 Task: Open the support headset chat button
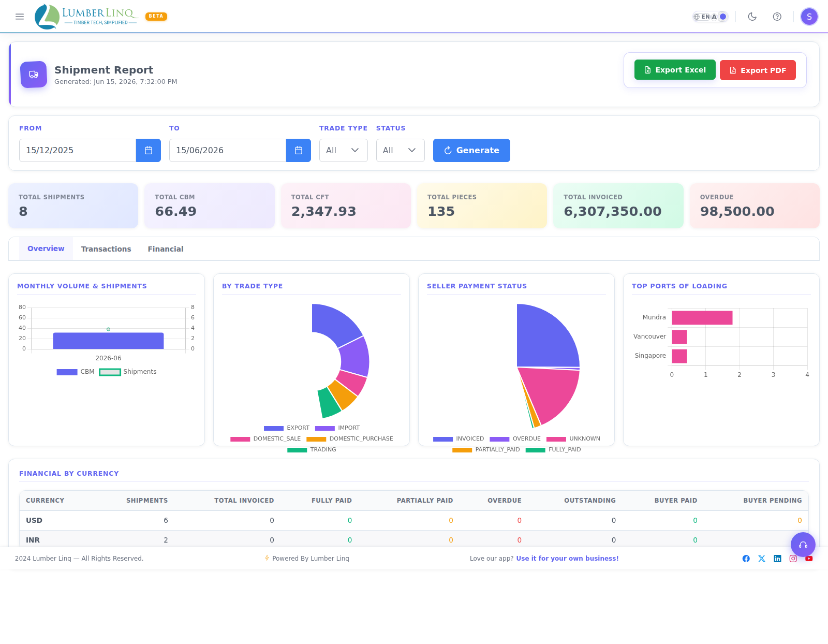coord(803,545)
